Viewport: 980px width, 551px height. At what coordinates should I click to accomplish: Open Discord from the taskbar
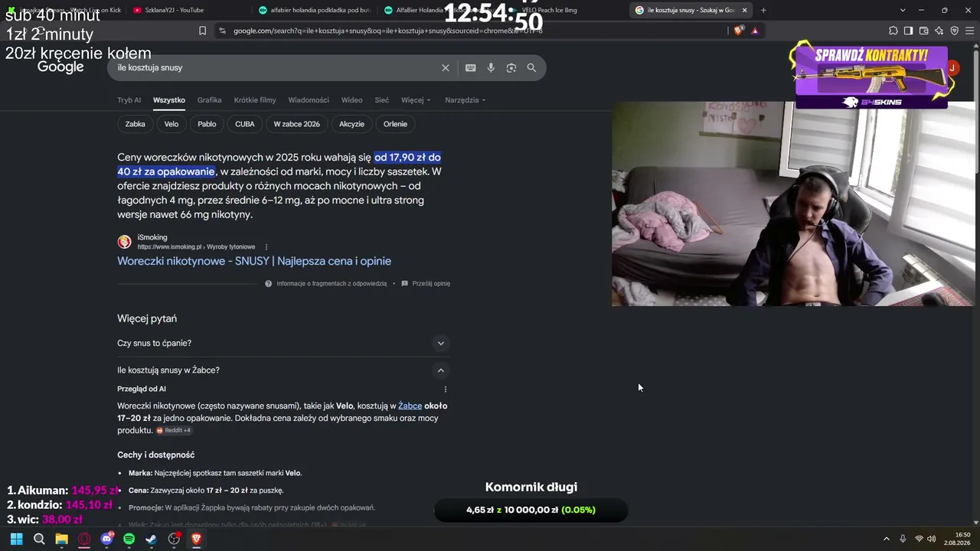point(107,539)
